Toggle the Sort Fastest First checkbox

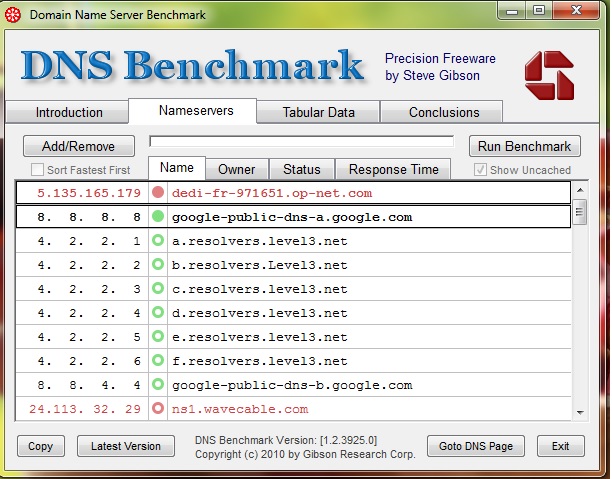click(37, 170)
